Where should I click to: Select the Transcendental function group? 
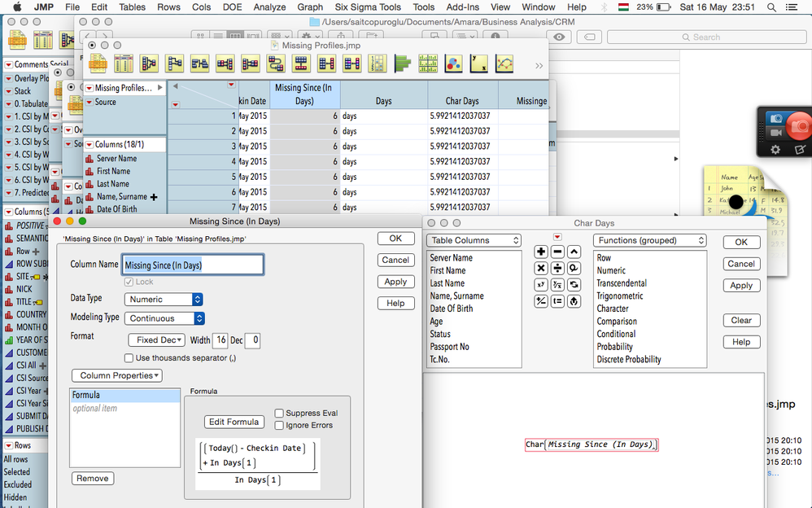[622, 283]
